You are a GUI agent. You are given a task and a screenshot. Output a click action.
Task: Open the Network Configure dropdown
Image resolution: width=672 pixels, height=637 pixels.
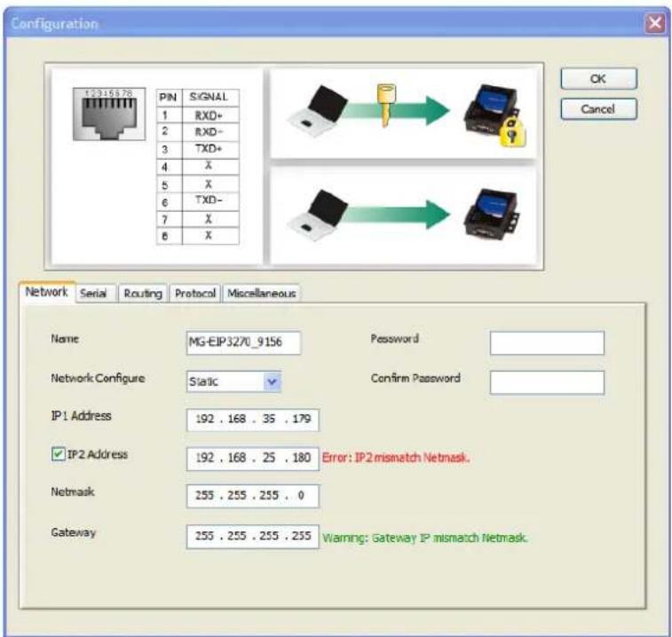click(x=234, y=381)
